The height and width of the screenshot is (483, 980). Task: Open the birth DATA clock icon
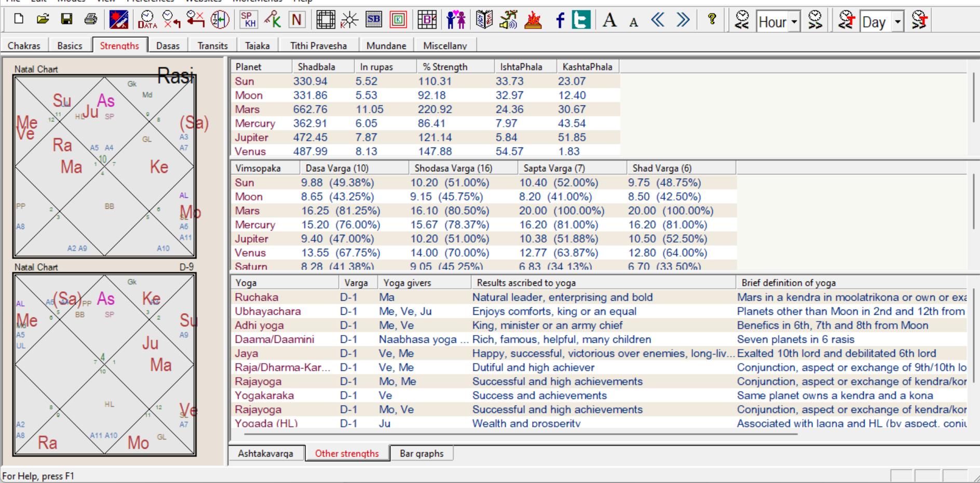(x=147, y=20)
